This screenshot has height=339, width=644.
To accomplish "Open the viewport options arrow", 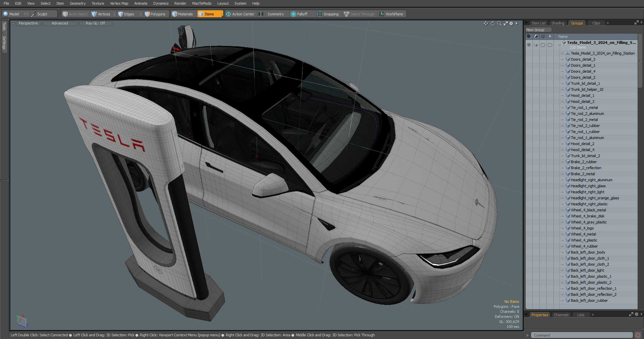I will coord(517,23).
